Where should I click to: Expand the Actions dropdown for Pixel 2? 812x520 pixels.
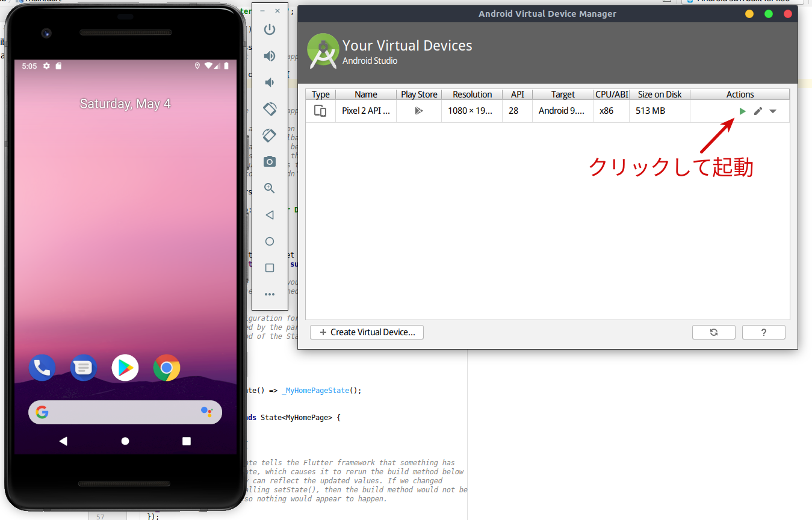click(773, 111)
